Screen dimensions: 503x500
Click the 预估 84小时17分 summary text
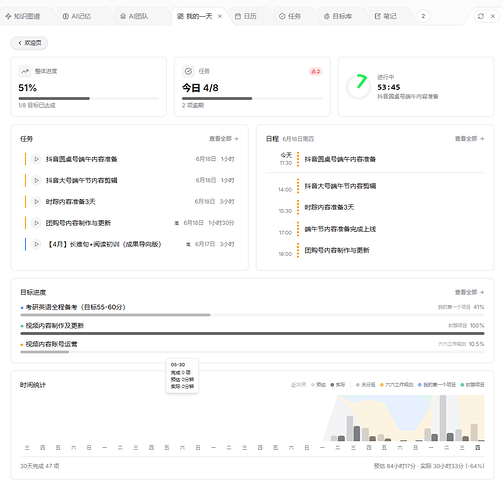pos(395,466)
